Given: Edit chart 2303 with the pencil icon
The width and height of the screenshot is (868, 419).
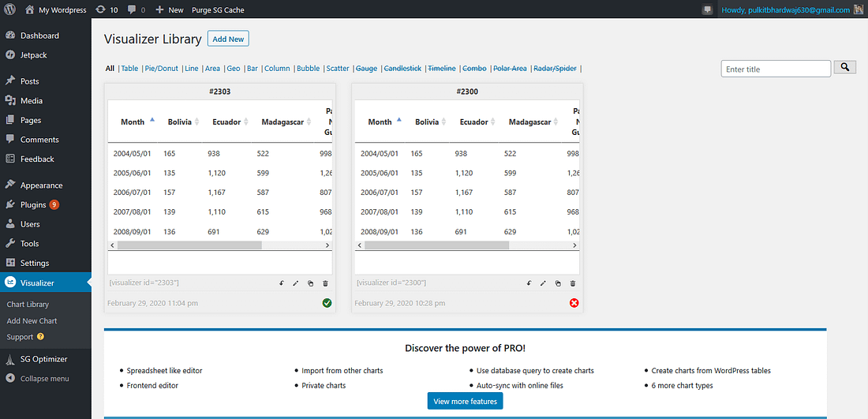Looking at the screenshot, I should (x=296, y=283).
